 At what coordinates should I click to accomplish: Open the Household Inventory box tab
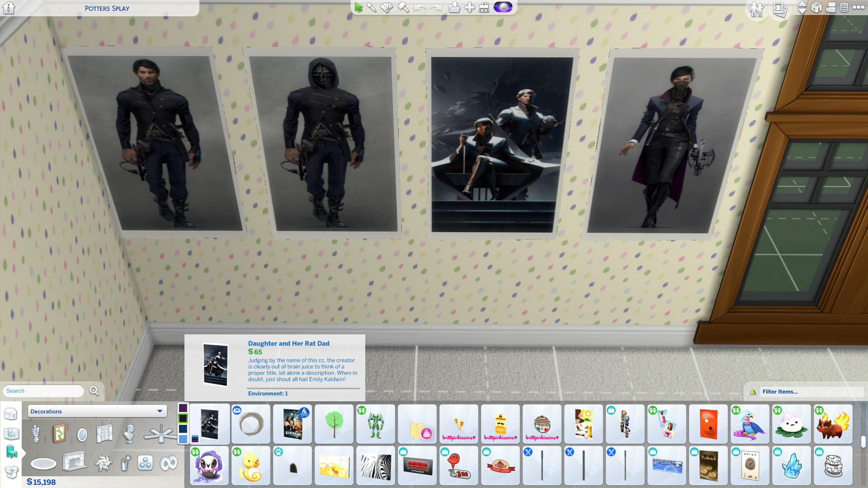pos(11,472)
